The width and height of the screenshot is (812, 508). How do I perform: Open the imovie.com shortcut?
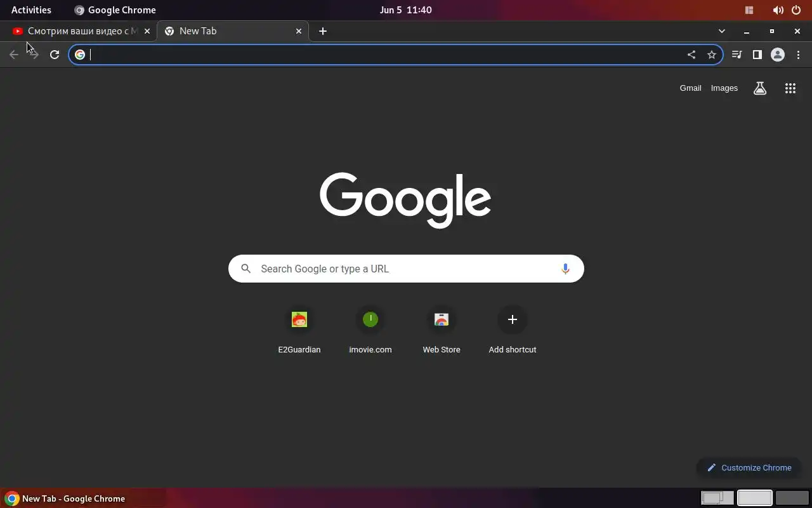370,330
